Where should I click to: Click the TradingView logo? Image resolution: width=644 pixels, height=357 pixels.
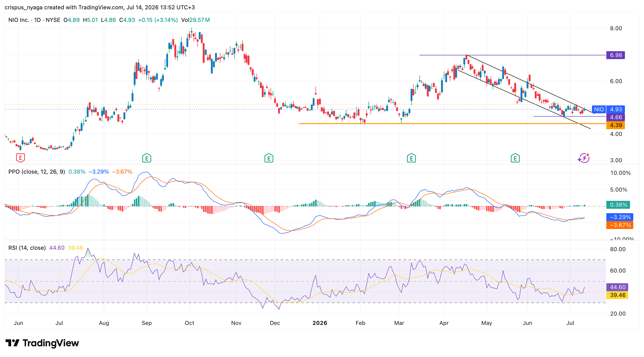click(x=42, y=343)
